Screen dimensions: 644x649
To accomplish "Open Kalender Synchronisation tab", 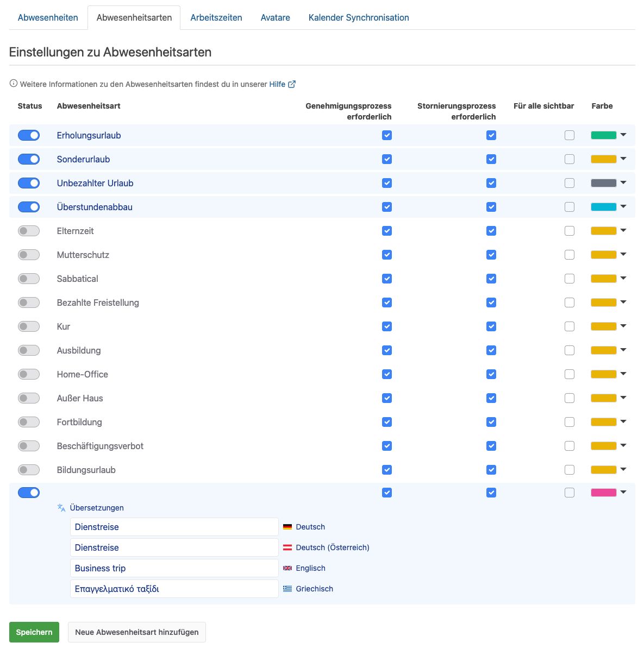I will pyautogui.click(x=359, y=18).
